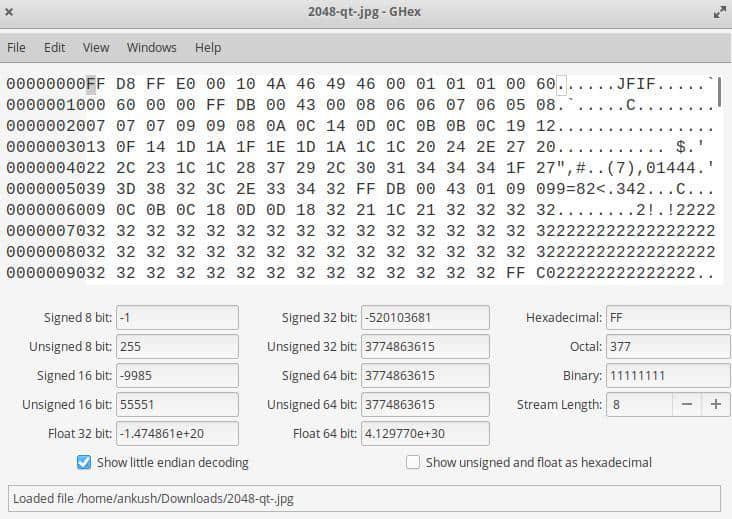Decrease stream length with minus button
This screenshot has height=519, width=732.
click(x=686, y=405)
